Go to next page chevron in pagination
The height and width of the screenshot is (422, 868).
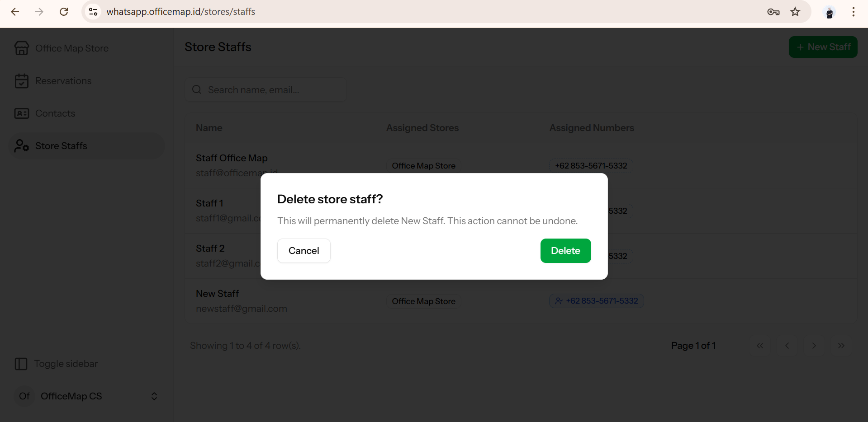pyautogui.click(x=814, y=346)
